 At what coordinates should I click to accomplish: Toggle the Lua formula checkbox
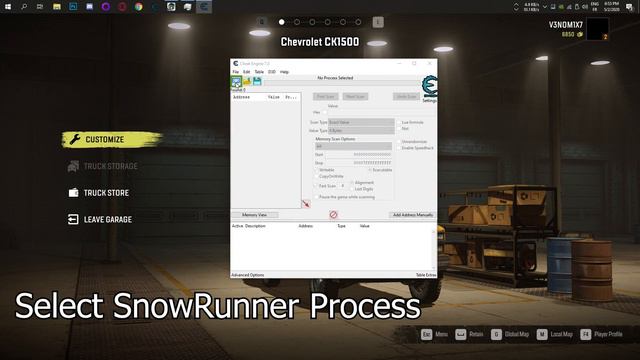pos(399,122)
